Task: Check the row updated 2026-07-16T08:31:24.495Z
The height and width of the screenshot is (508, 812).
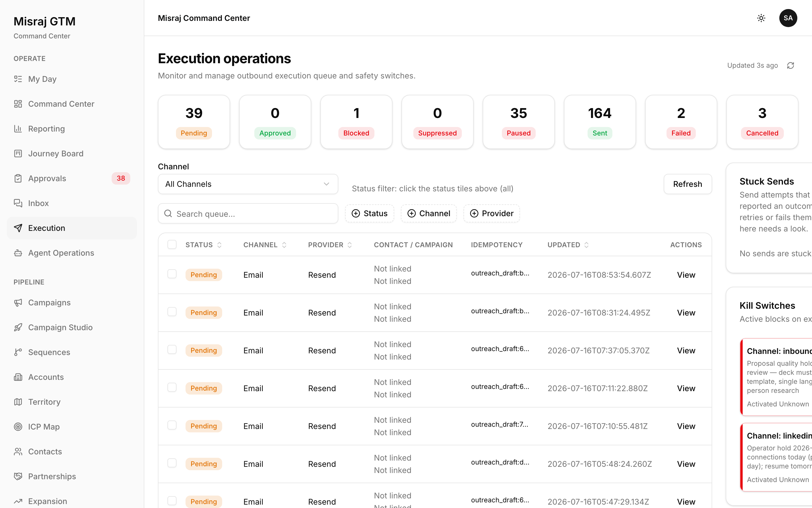Action: (x=172, y=312)
